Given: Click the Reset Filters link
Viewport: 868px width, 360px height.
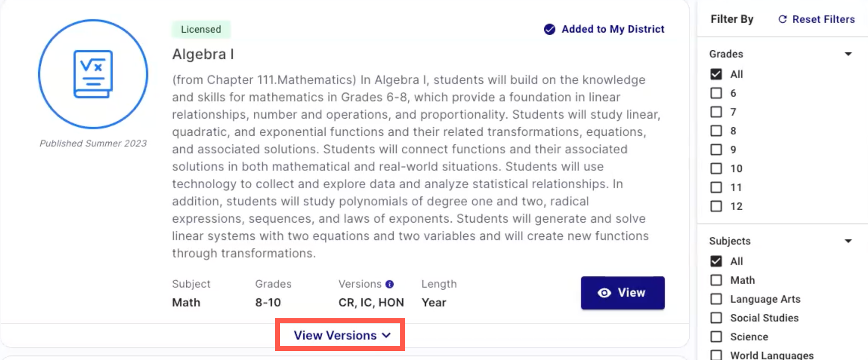Looking at the screenshot, I should 823,19.
